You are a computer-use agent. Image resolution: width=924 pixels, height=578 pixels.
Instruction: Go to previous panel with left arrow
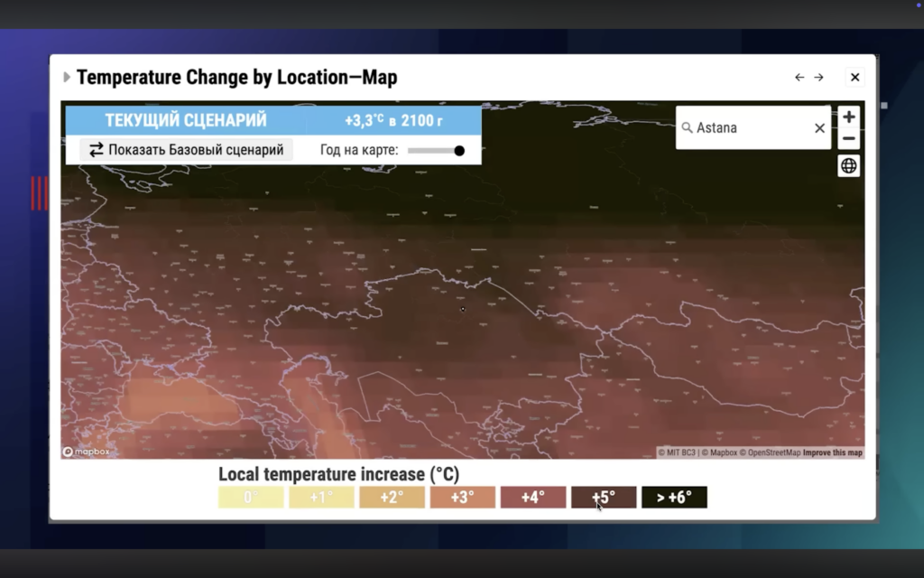[x=799, y=78]
